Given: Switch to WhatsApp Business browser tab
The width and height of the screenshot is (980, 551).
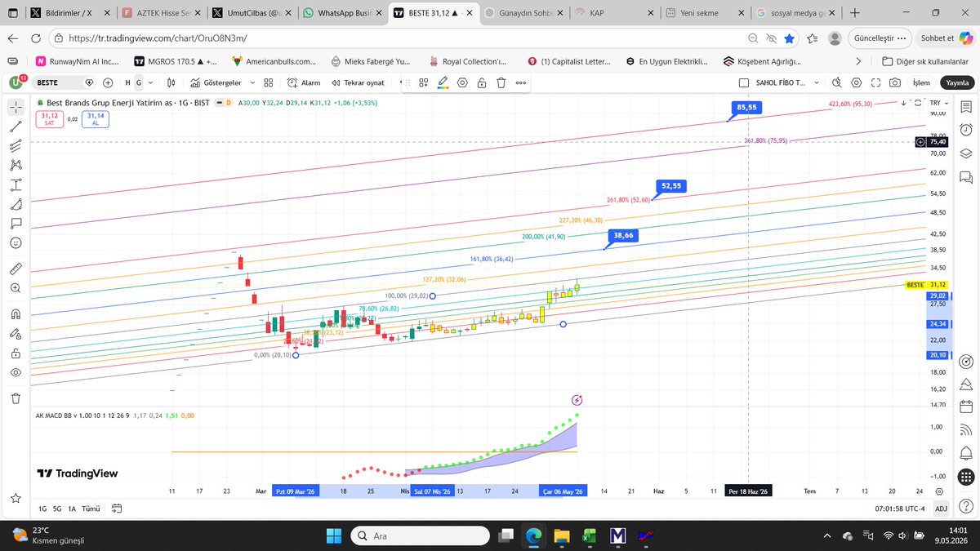Looking at the screenshot, I should (x=341, y=13).
